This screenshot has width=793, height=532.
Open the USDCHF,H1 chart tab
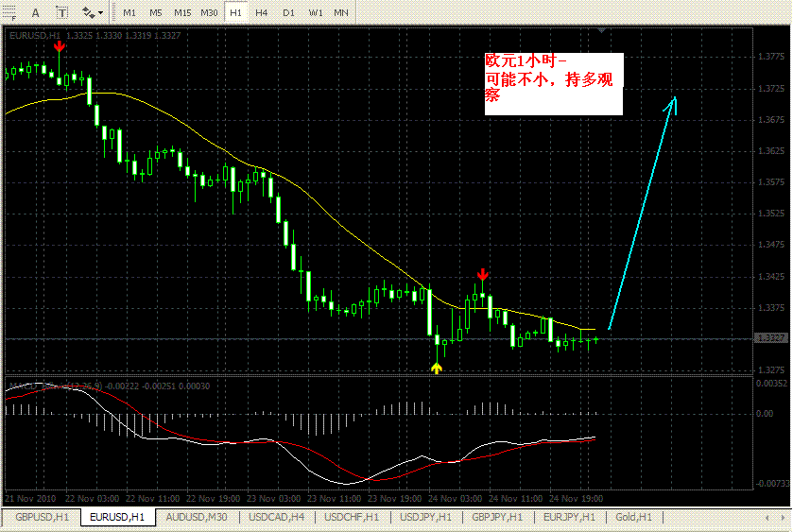click(x=352, y=517)
